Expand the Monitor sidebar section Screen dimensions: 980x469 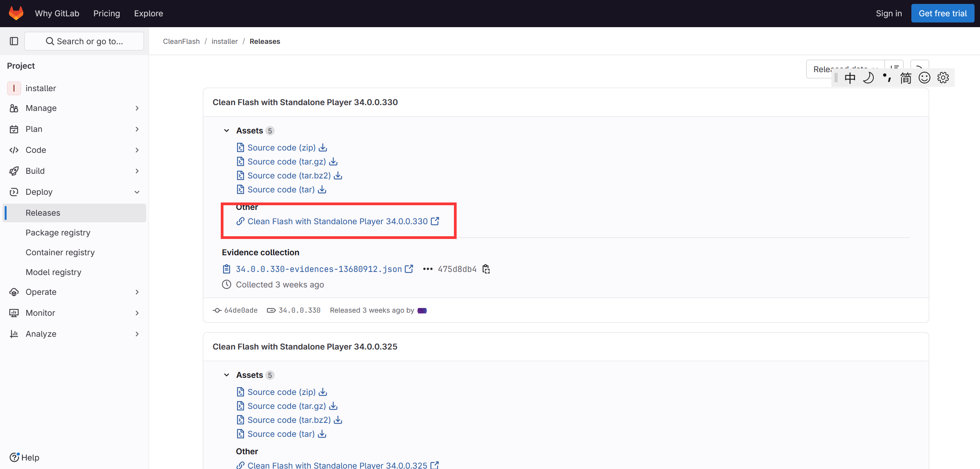(x=74, y=313)
